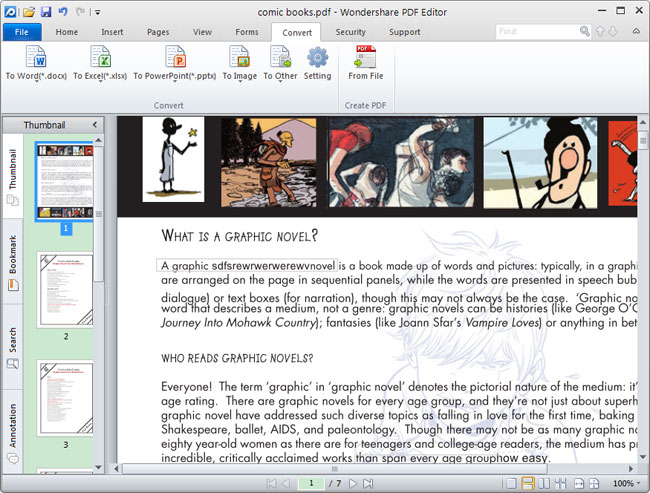650x493 pixels.
Task: Toggle fit width view mode
Action: click(577, 483)
